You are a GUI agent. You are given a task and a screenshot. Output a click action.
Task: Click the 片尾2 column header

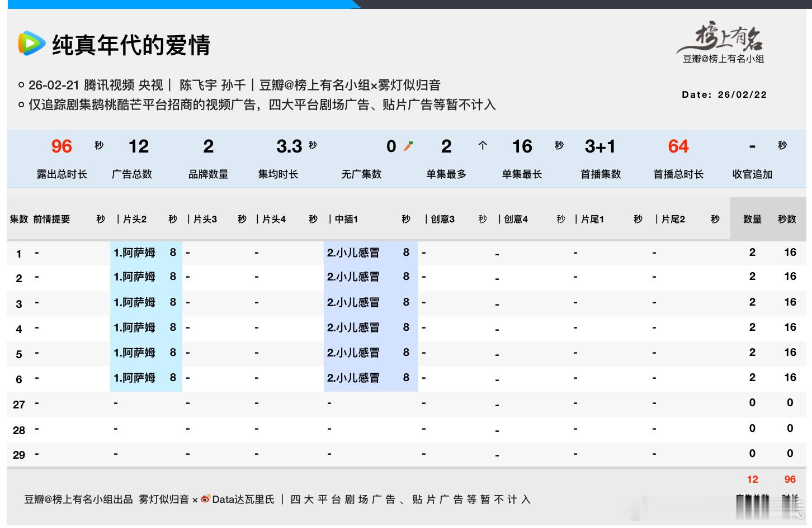(x=673, y=219)
